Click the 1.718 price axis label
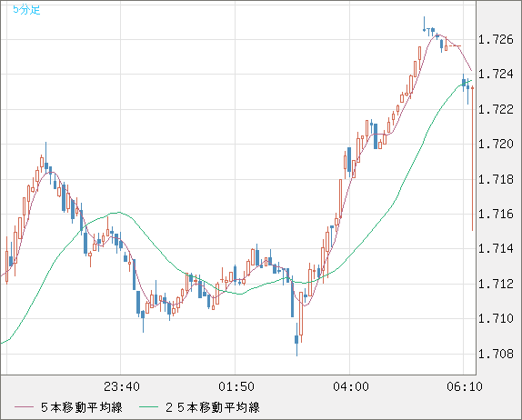Viewport: 522px width, 420px height. coord(496,179)
